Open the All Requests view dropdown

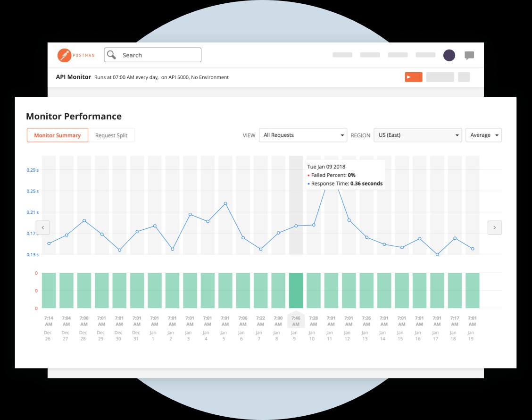pos(303,135)
